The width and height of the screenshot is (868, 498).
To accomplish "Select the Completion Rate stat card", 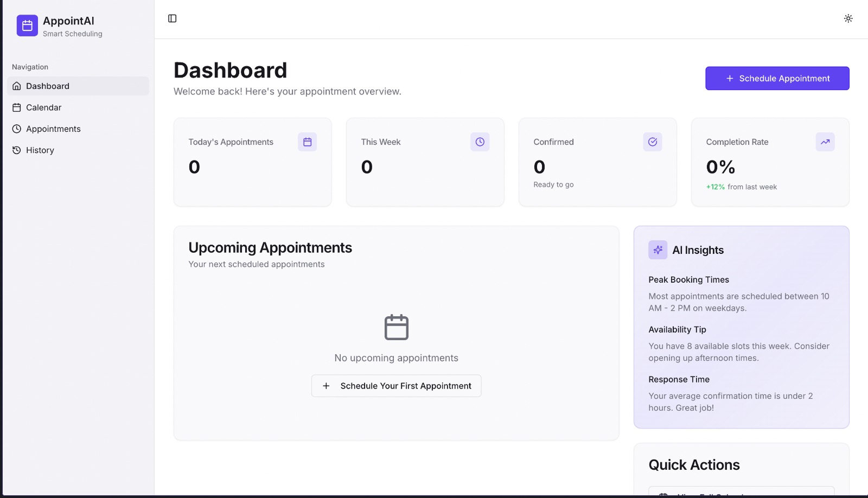I will (x=770, y=163).
